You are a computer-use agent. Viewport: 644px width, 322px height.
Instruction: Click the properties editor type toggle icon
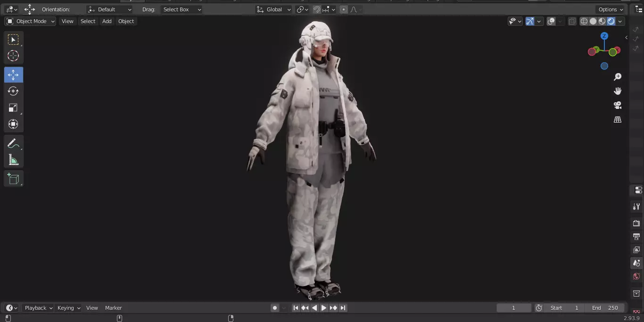coord(638,190)
